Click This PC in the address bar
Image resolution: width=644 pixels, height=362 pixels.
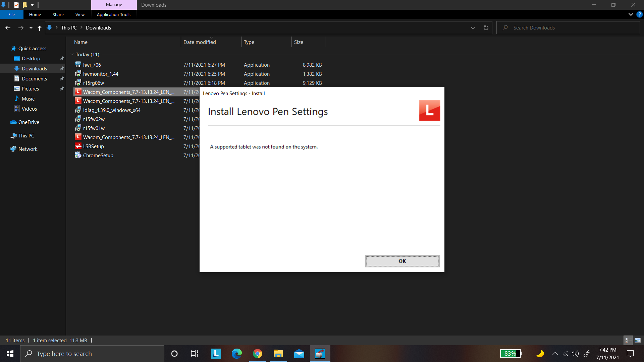coord(69,28)
